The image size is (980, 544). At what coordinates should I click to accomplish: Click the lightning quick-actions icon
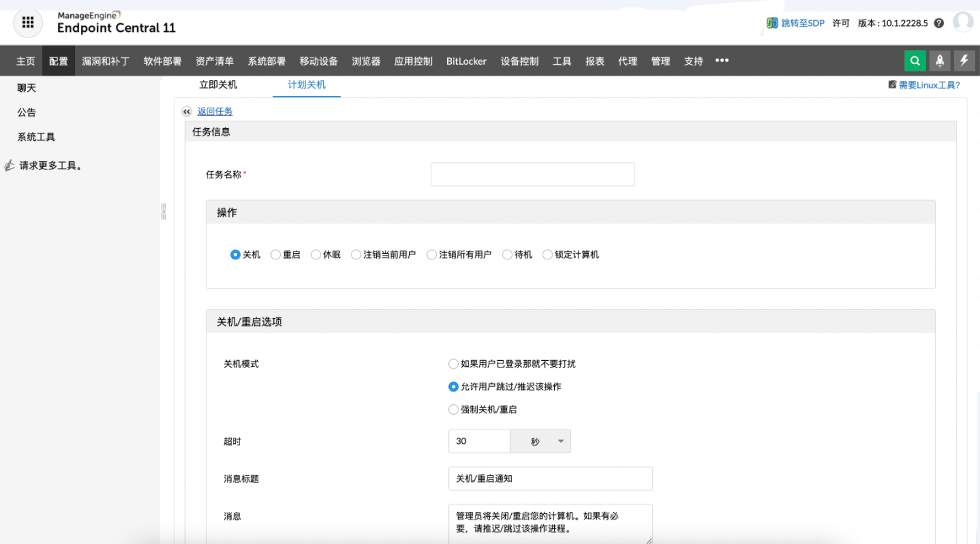964,60
